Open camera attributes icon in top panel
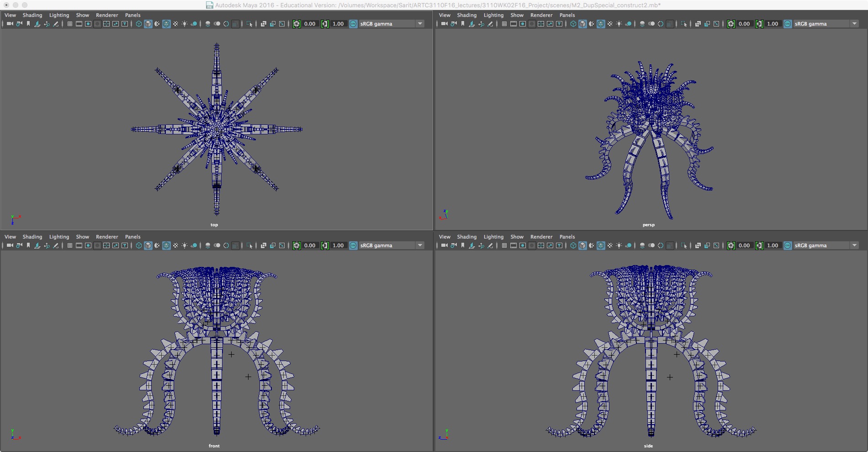 pos(19,24)
